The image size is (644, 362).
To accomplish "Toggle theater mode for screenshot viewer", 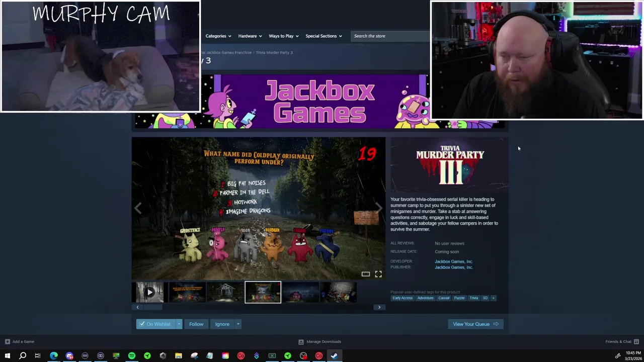I will [366, 274].
